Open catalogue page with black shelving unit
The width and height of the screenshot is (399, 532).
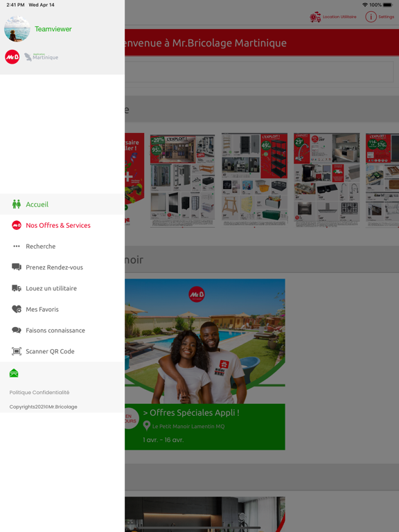pyautogui.click(x=254, y=179)
